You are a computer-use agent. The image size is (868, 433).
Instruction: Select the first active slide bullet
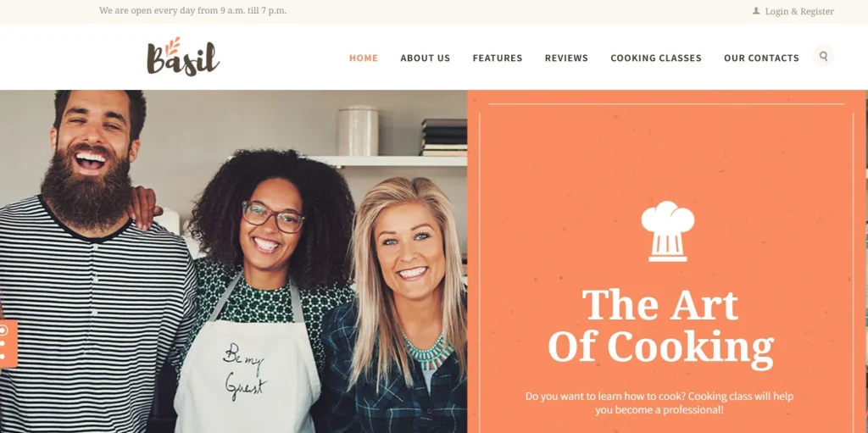(x=3, y=330)
